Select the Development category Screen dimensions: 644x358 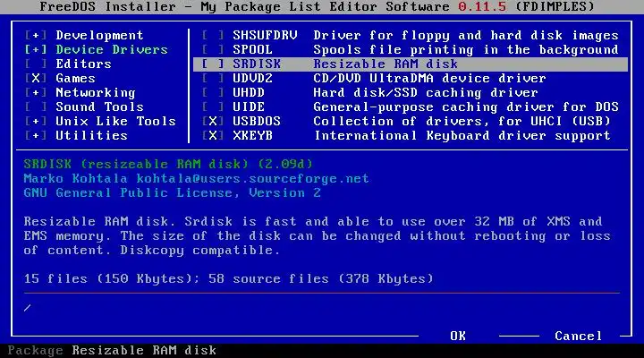[x=99, y=35]
